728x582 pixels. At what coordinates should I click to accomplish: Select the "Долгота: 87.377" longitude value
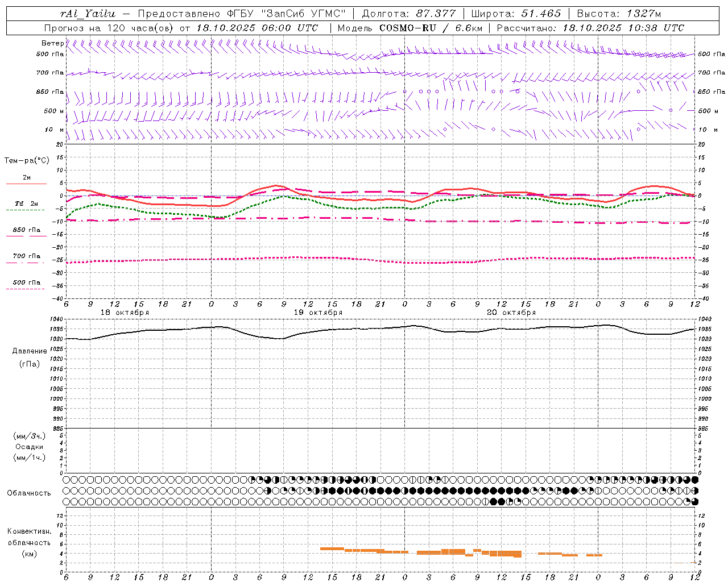(x=409, y=14)
